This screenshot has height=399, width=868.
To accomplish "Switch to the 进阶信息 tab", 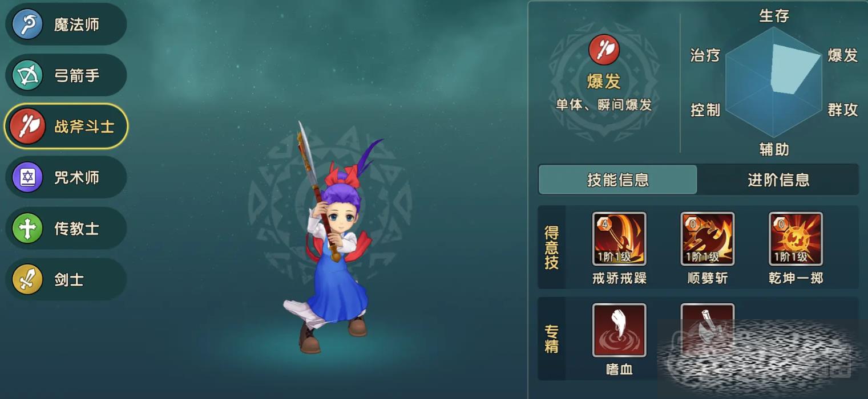I will pos(778,180).
